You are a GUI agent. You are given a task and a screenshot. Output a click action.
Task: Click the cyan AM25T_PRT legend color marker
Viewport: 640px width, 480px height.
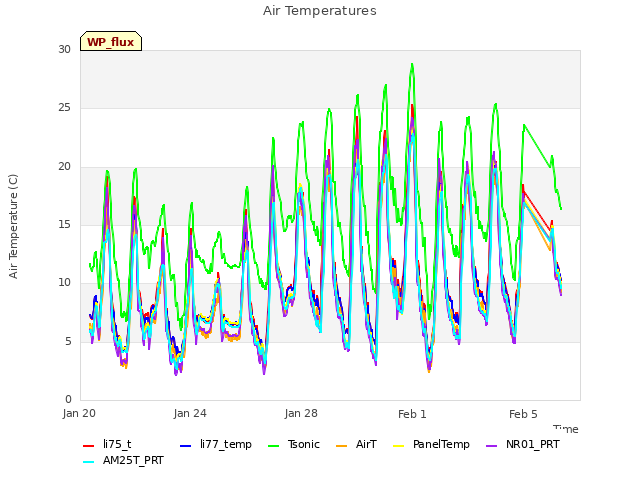tap(89, 462)
